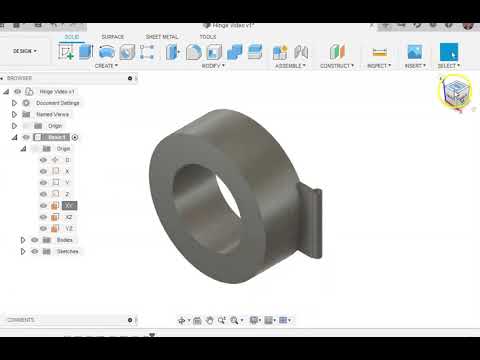Select the Combine tool

(235, 52)
